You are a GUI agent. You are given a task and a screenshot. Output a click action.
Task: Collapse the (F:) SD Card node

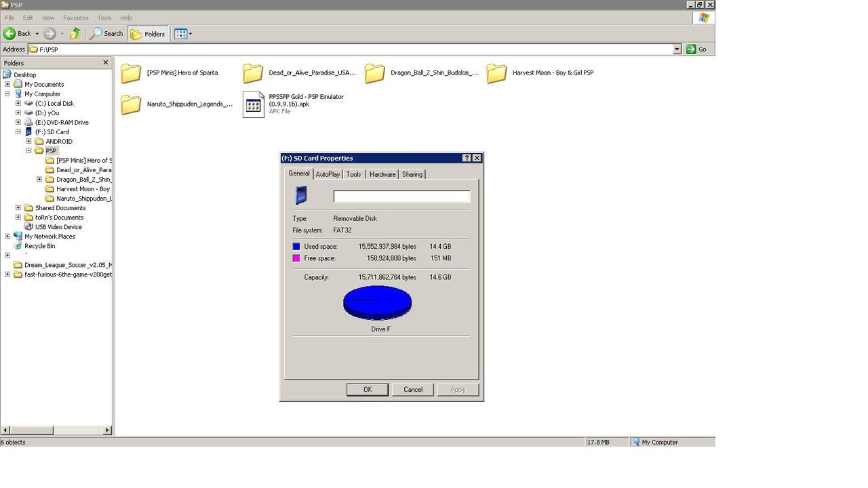tap(18, 132)
